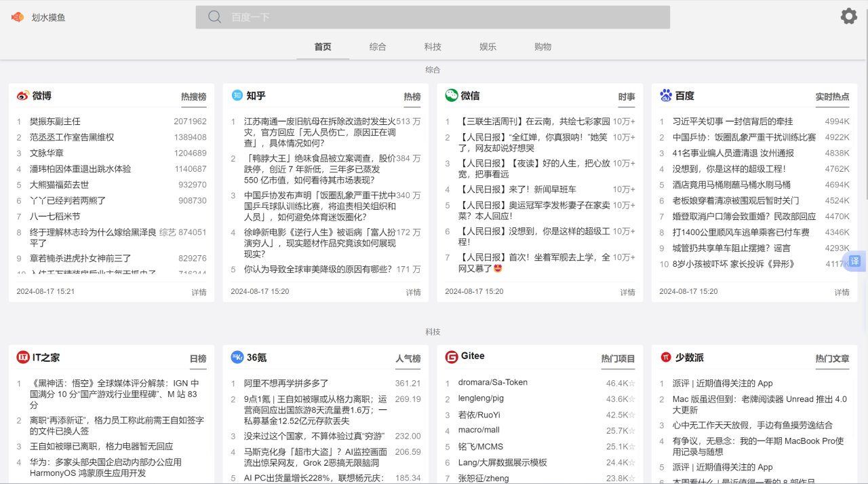The width and height of the screenshot is (868, 484).
Task: Click the 36氪 logo icon
Action: pos(237,357)
